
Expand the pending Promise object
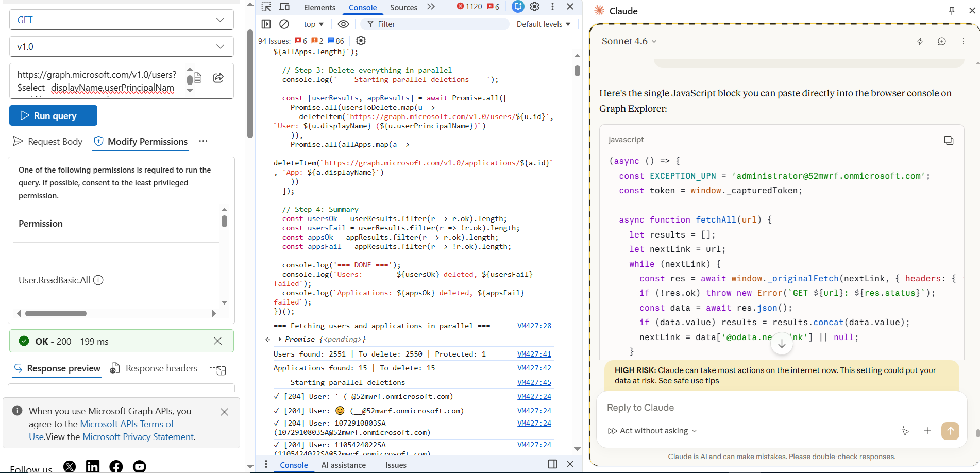(x=280, y=339)
